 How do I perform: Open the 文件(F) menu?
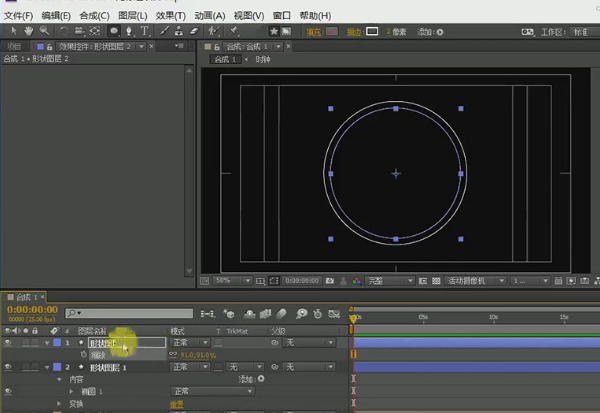click(x=18, y=16)
